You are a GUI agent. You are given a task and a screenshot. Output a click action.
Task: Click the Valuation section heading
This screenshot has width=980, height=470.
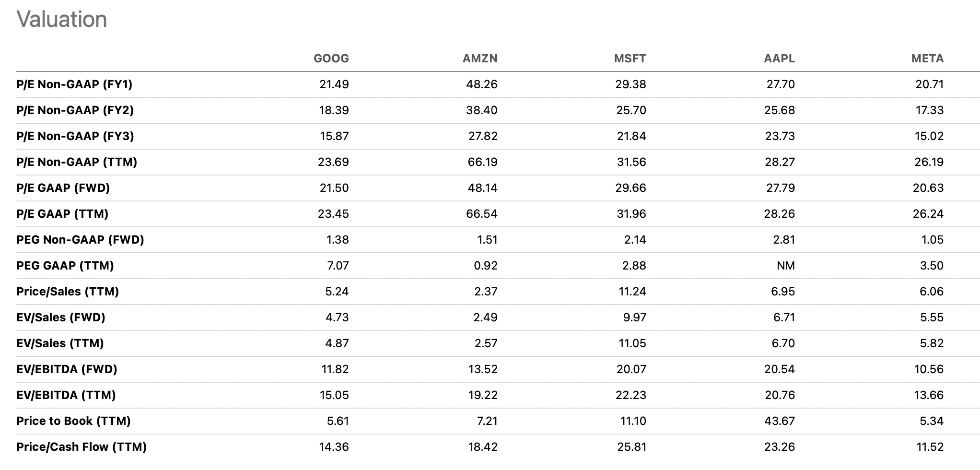tap(62, 20)
